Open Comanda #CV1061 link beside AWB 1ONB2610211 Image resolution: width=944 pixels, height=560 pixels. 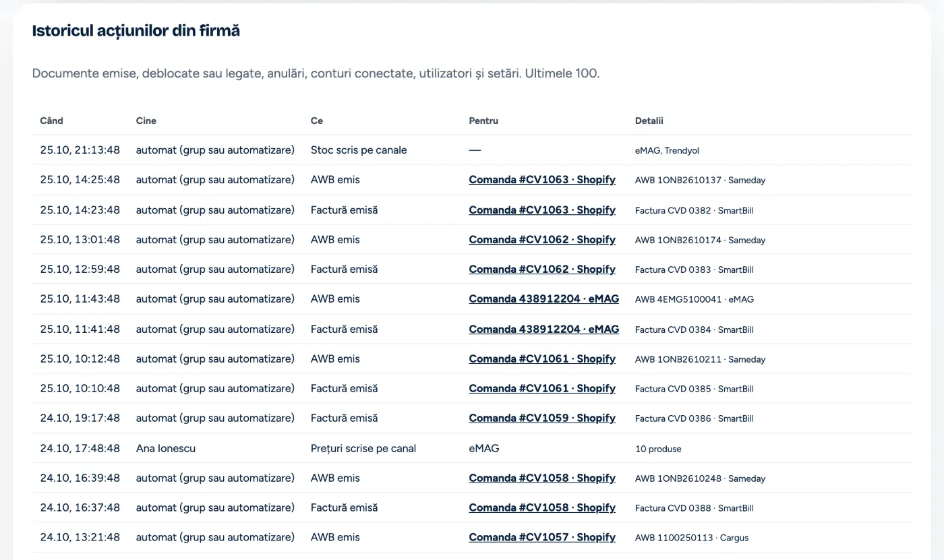542,359
